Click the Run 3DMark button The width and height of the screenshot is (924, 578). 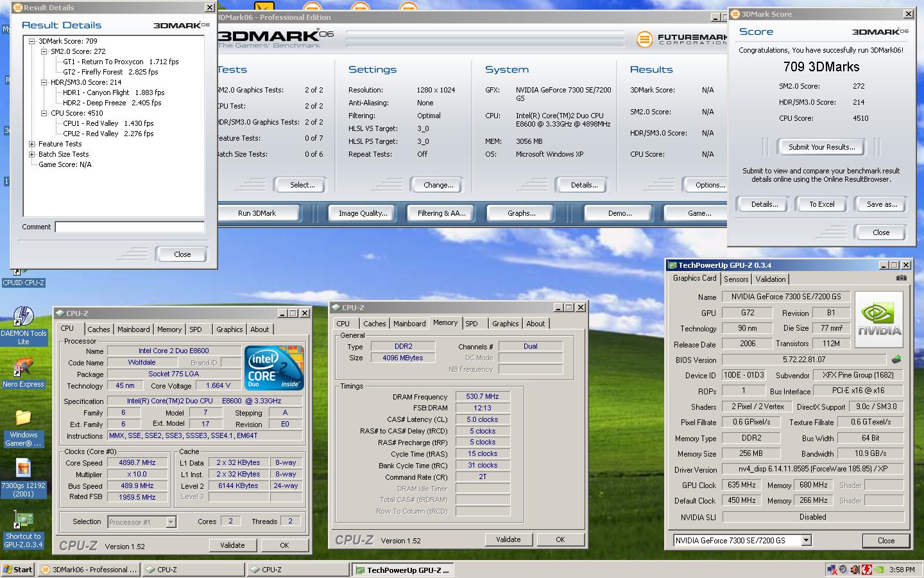tap(257, 213)
